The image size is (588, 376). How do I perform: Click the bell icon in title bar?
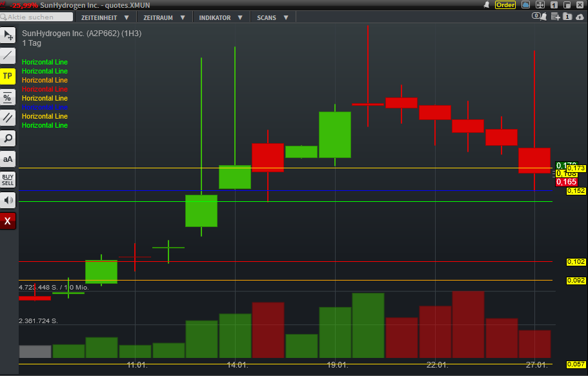point(487,5)
